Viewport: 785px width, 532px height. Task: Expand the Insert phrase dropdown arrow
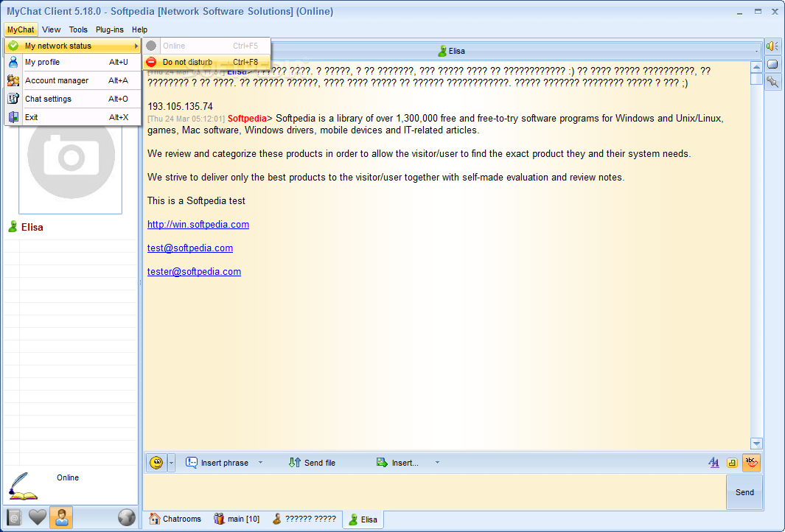(x=260, y=463)
